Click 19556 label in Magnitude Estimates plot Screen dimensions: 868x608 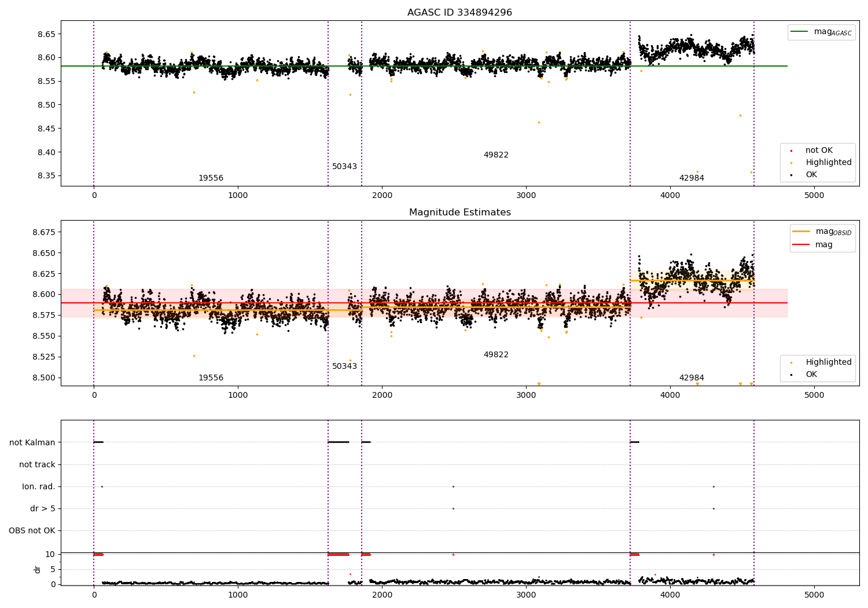coord(211,378)
